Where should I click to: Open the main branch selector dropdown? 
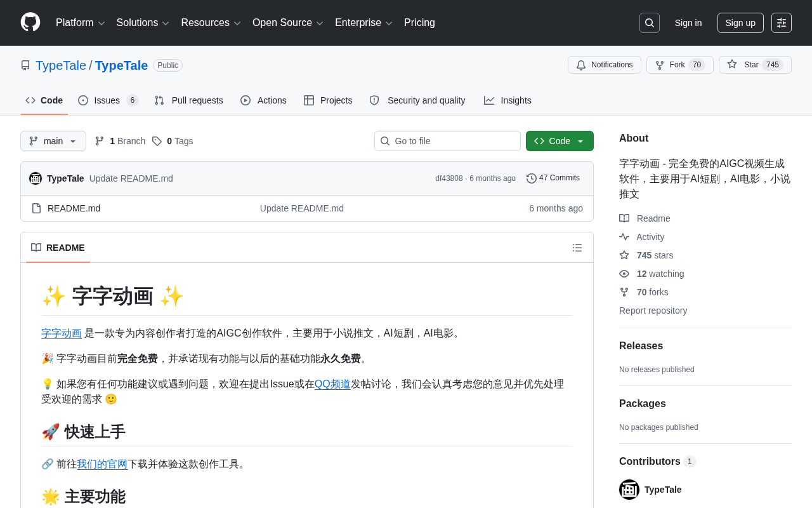pos(53,141)
